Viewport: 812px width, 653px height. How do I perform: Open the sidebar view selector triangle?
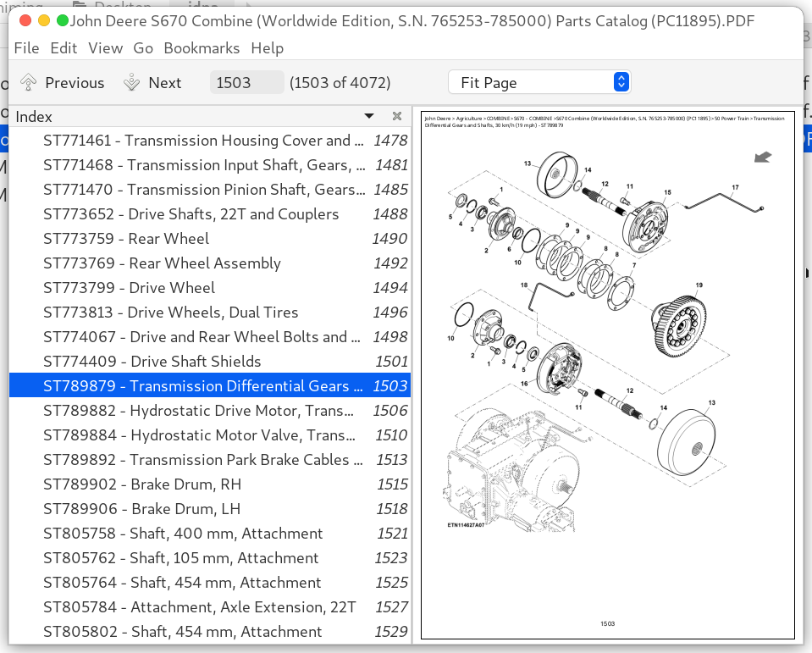pos(369,116)
